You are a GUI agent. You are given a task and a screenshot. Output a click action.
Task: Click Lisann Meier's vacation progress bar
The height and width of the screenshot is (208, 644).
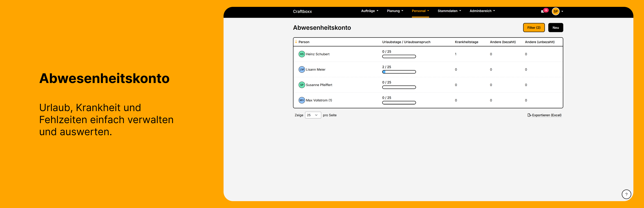pos(399,72)
